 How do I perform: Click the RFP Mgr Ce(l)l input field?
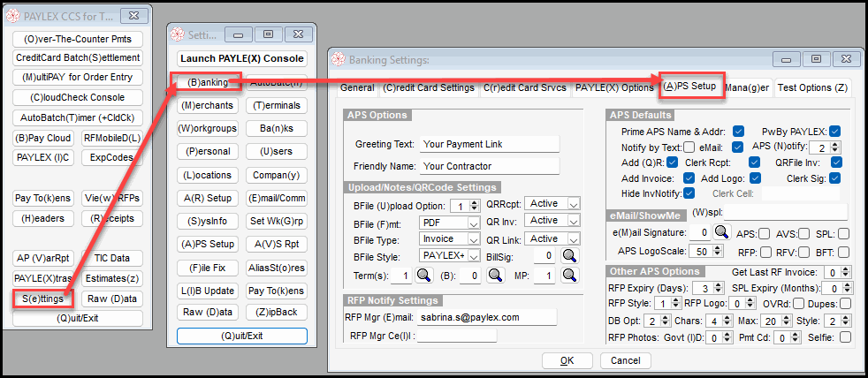click(x=457, y=336)
